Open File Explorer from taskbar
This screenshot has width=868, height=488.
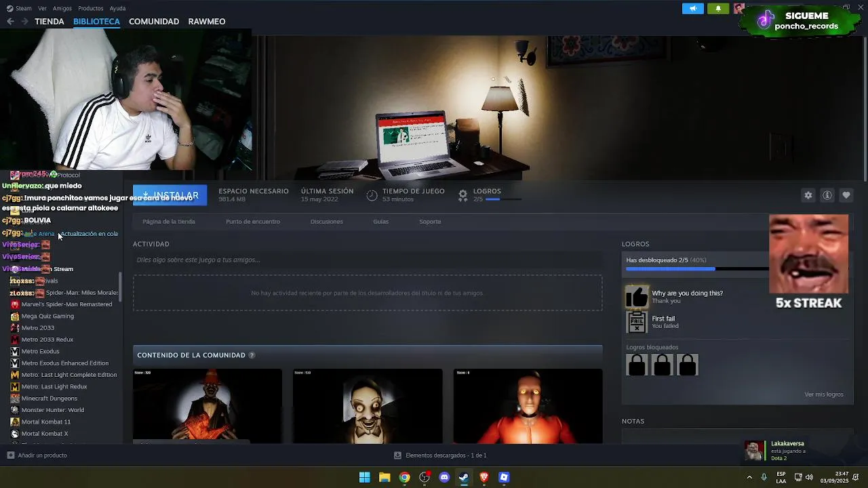coord(384,477)
